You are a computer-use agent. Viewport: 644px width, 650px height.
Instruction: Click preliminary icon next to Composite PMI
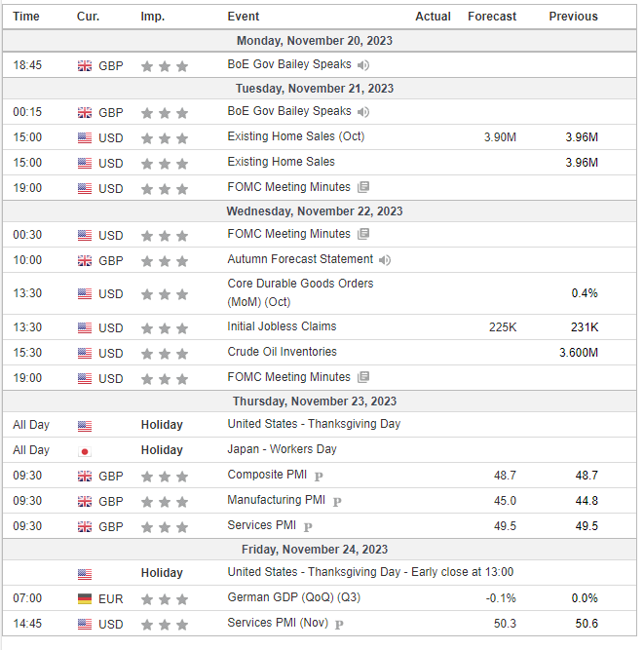(x=319, y=477)
